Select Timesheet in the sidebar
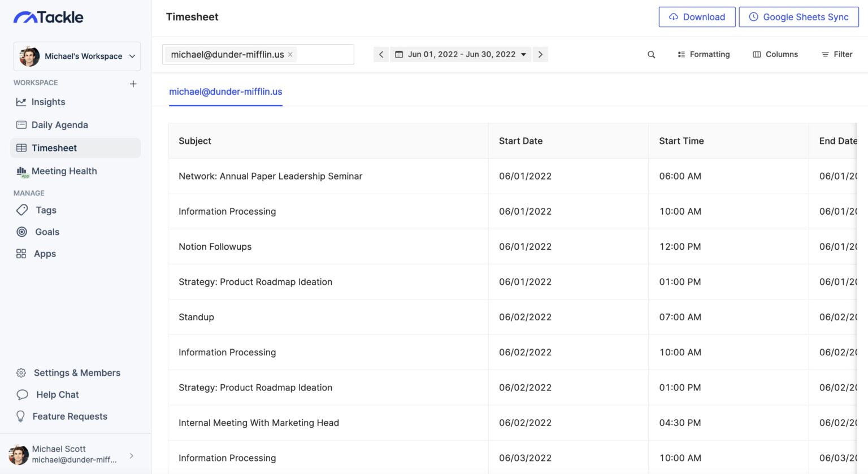This screenshot has width=868, height=474. coord(75,148)
